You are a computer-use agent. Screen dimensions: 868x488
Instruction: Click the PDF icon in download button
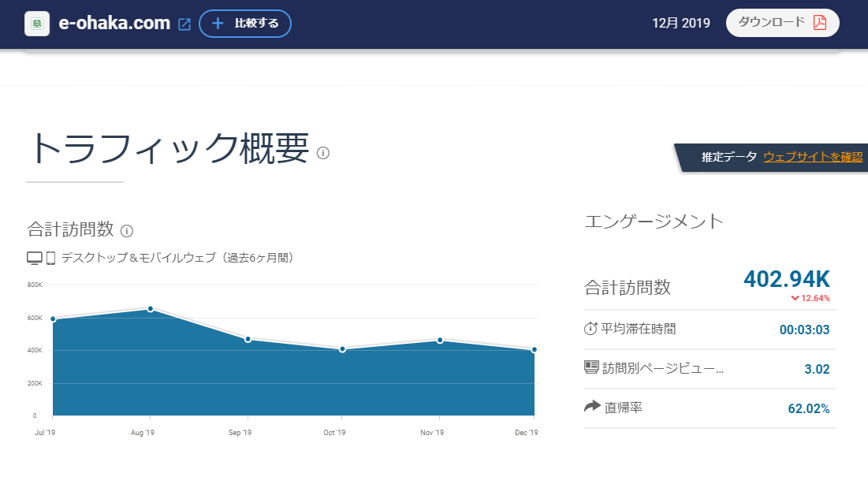(x=820, y=23)
